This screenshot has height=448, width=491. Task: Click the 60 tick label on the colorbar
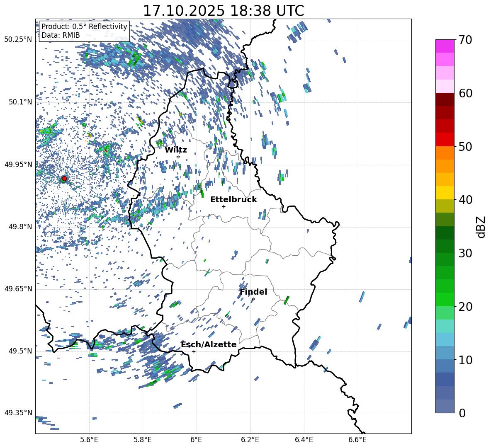pyautogui.click(x=465, y=93)
